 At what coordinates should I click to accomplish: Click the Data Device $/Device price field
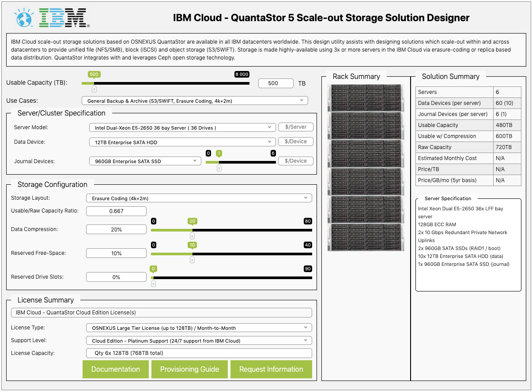[296, 142]
